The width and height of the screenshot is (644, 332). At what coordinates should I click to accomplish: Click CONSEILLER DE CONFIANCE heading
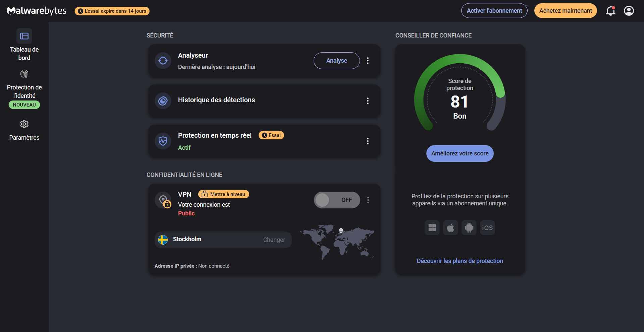tap(433, 36)
